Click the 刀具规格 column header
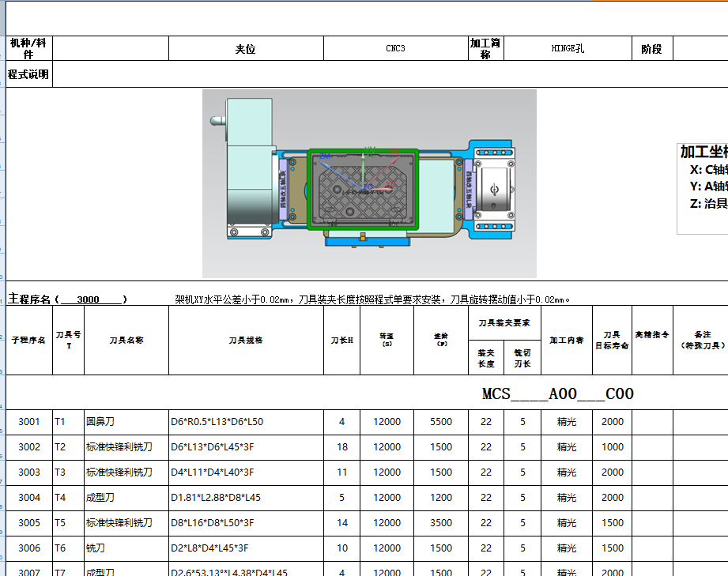Image resolution: width=728 pixels, height=576 pixels. pos(246,340)
